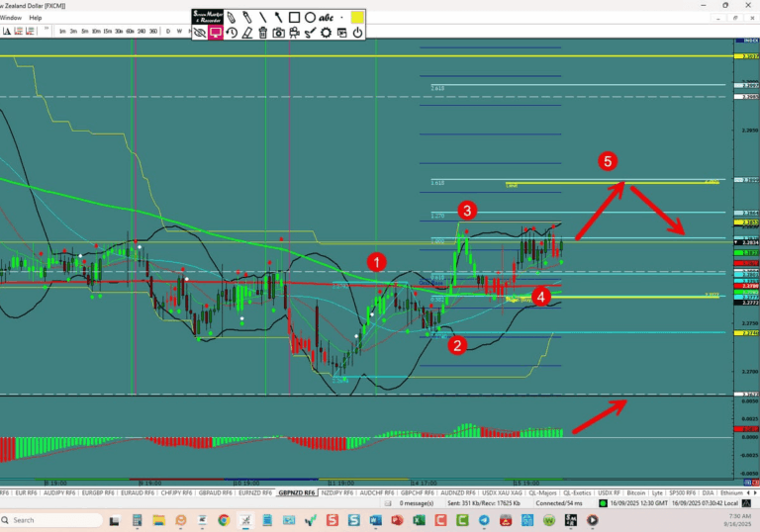Open Excel from the taskbar
This screenshot has height=532, width=760.
tap(419, 520)
